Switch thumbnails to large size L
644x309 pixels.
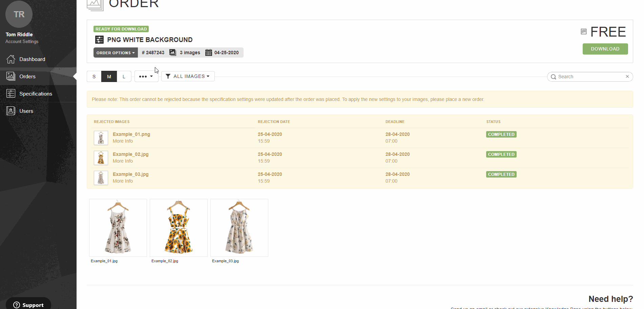tap(124, 77)
